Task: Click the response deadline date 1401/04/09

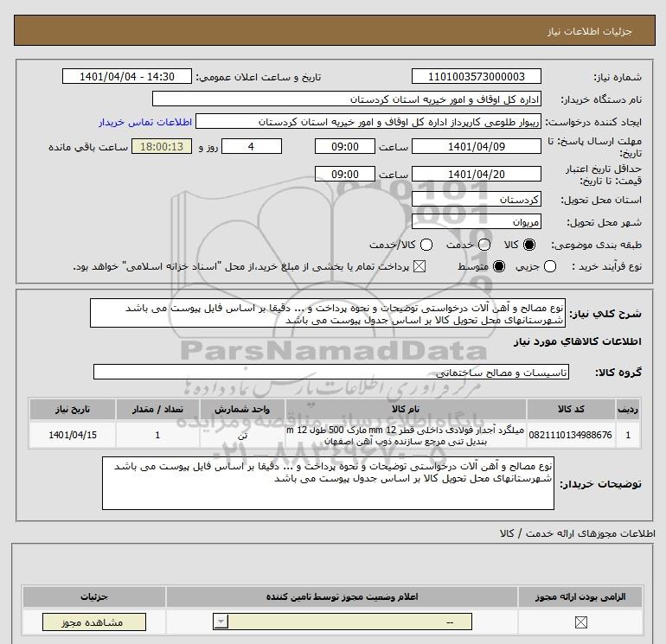Action: click(476, 146)
